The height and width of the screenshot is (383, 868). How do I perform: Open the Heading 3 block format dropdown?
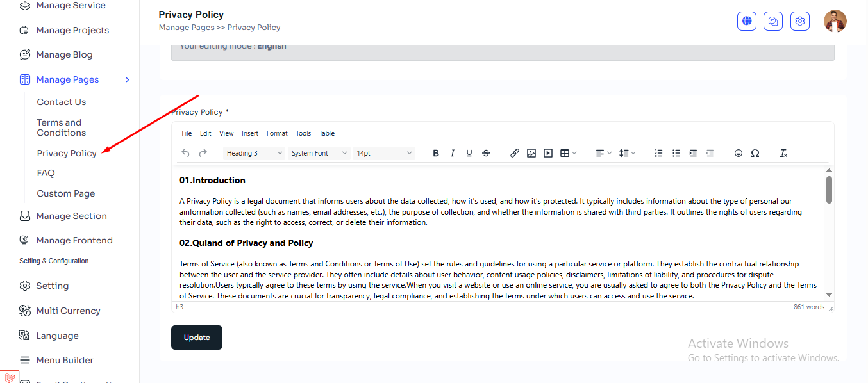(254, 153)
